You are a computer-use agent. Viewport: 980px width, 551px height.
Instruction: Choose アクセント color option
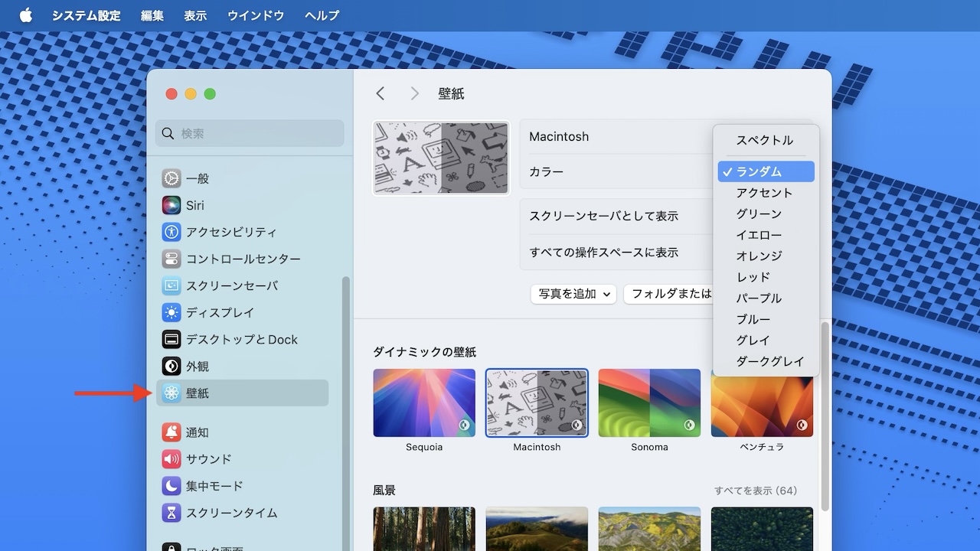[x=766, y=193]
